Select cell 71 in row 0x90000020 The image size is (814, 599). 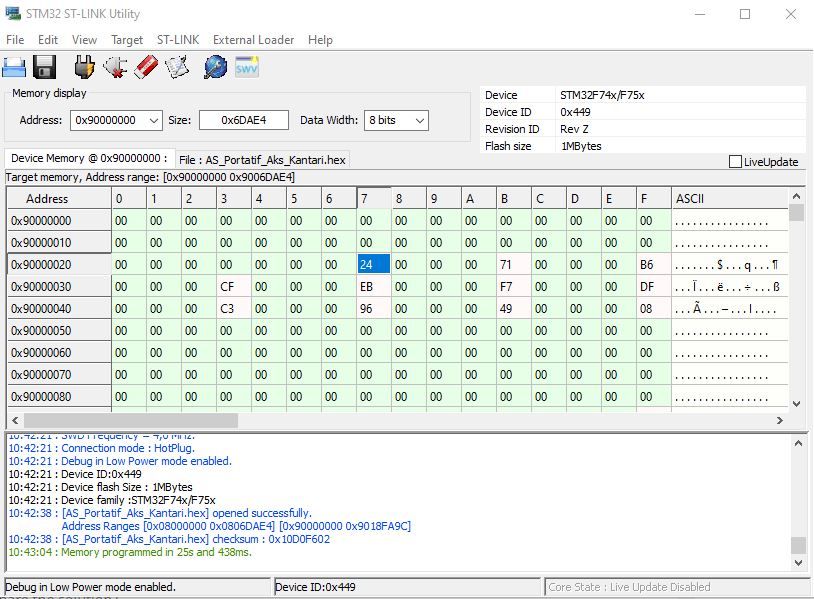coord(514,265)
